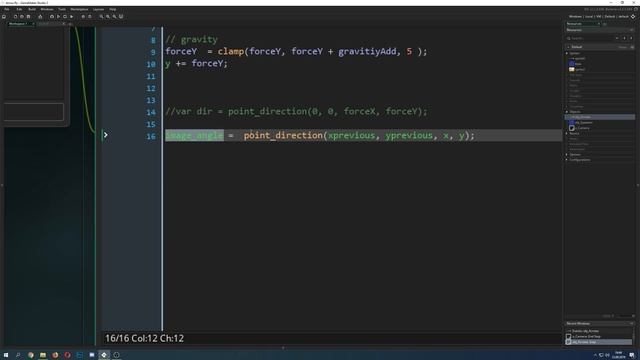
Task: Click the dock/laptop mode toolbar icon
Action: (121, 17)
